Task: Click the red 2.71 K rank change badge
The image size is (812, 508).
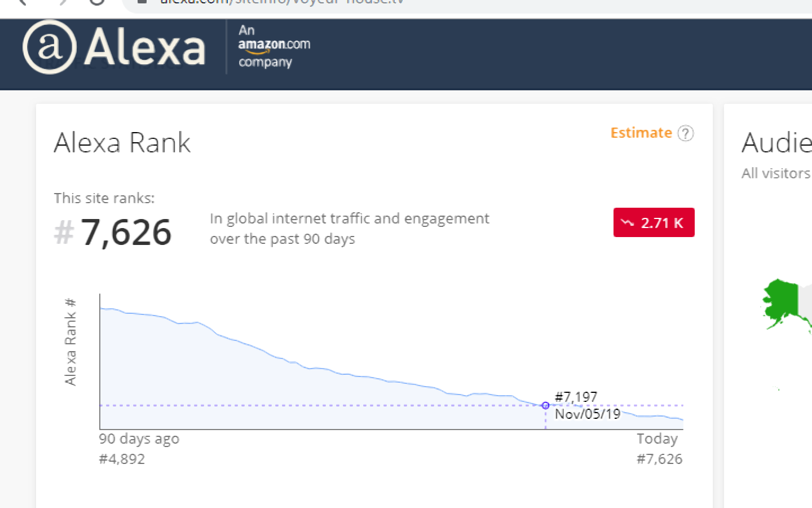Action: point(654,223)
